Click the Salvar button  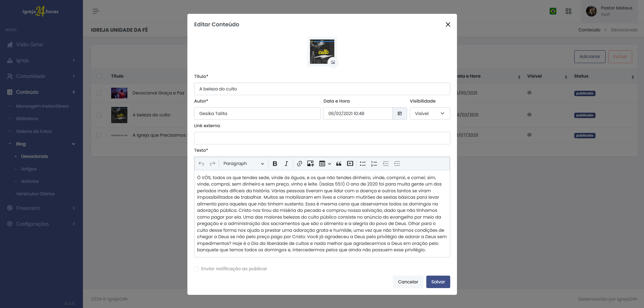pyautogui.click(x=438, y=282)
